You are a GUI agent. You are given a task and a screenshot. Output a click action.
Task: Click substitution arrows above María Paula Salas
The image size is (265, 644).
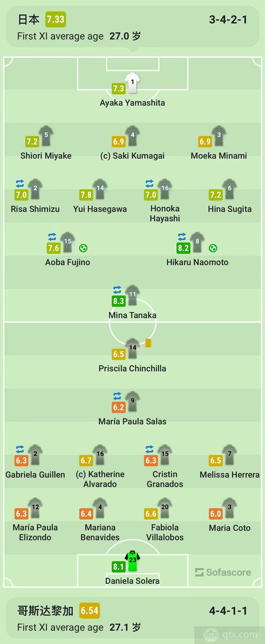[117, 396]
